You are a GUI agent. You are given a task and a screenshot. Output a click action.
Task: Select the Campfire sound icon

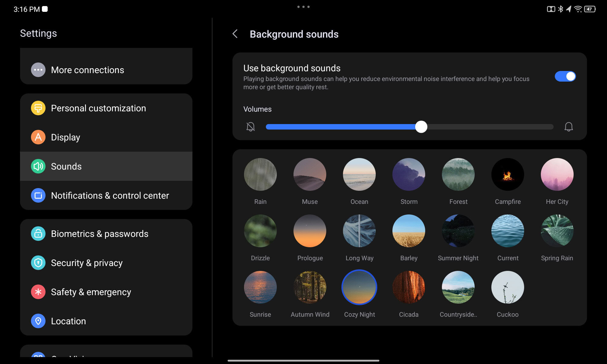pyautogui.click(x=507, y=174)
